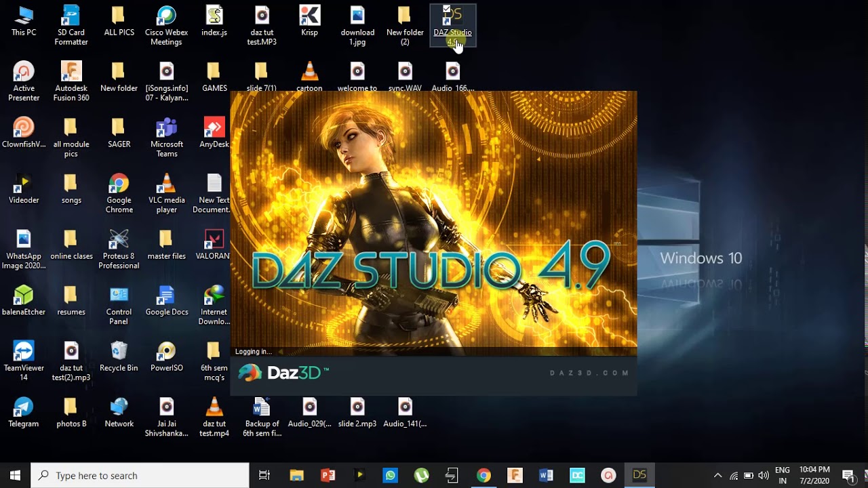This screenshot has height=488, width=868.
Task: Open Task View from the taskbar
Action: [264, 475]
